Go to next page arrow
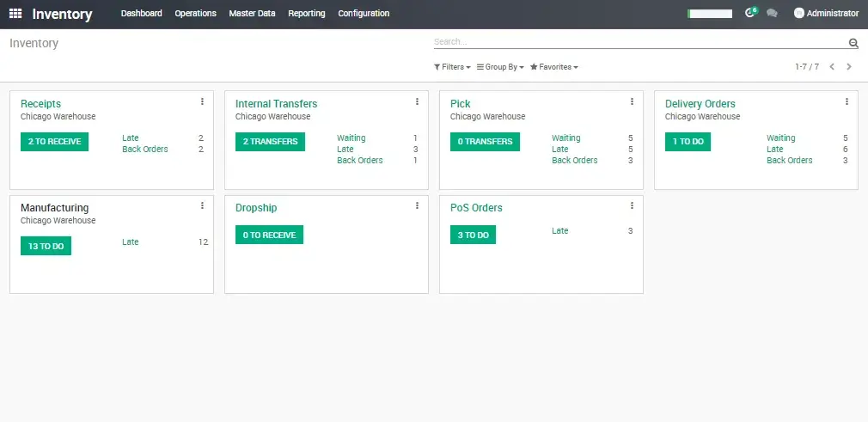This screenshot has height=422, width=868. point(849,67)
